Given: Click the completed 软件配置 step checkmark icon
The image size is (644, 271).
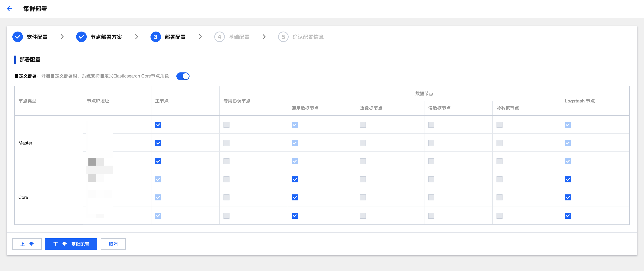Looking at the screenshot, I should tap(17, 37).
